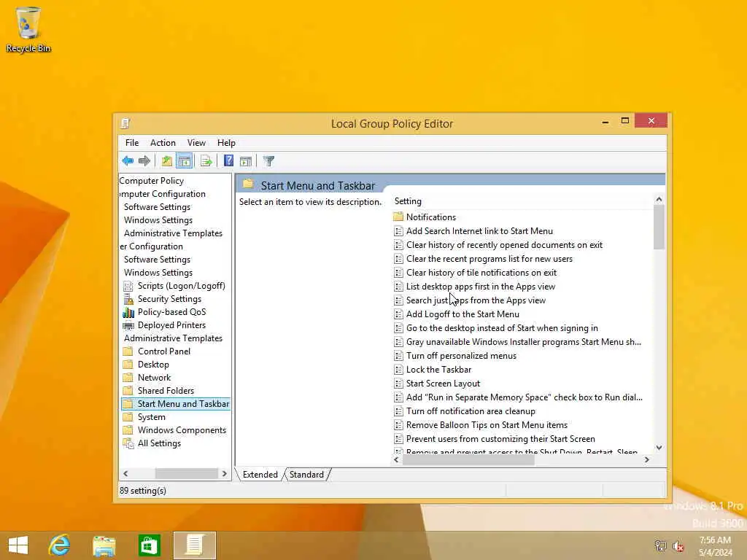This screenshot has width=747, height=560.
Task: Click the settings list scroll up arrow
Action: click(659, 199)
